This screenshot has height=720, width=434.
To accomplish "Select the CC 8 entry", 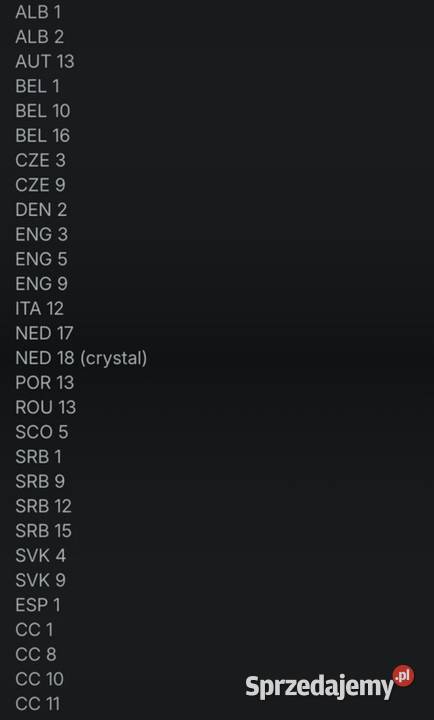I will (x=36, y=654).
